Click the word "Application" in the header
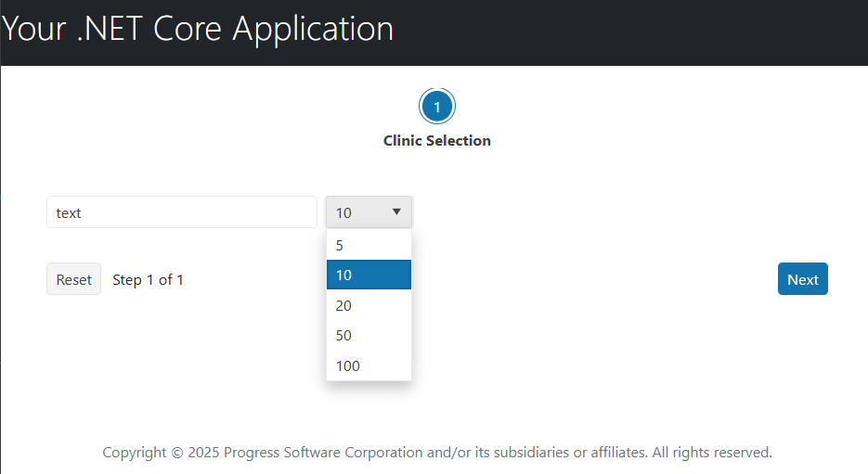 coord(313,29)
